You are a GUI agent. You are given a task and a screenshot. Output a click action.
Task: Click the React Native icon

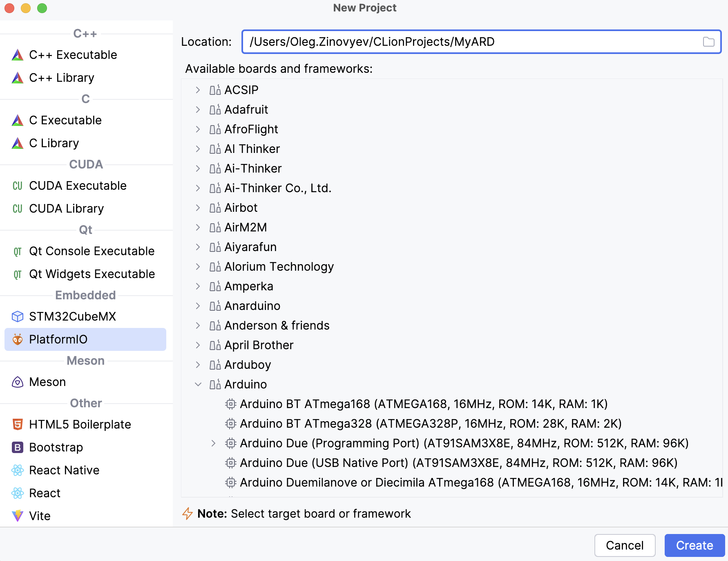17,470
